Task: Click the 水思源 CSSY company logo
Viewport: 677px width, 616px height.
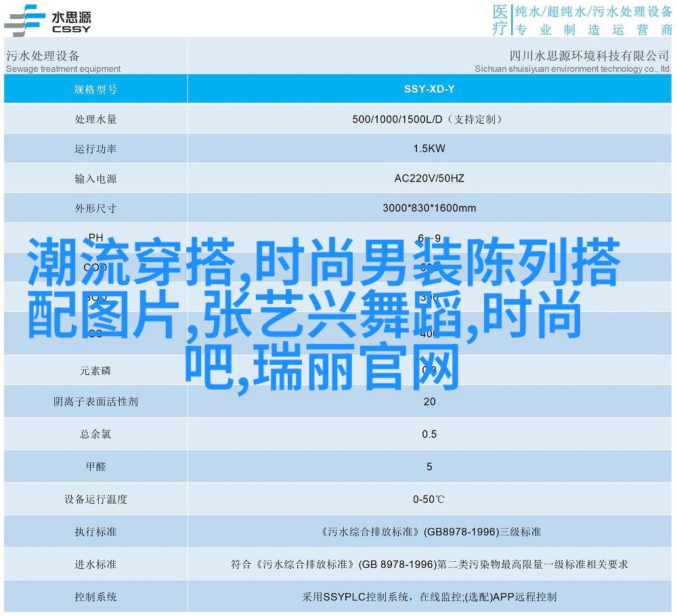Action: click(x=47, y=21)
